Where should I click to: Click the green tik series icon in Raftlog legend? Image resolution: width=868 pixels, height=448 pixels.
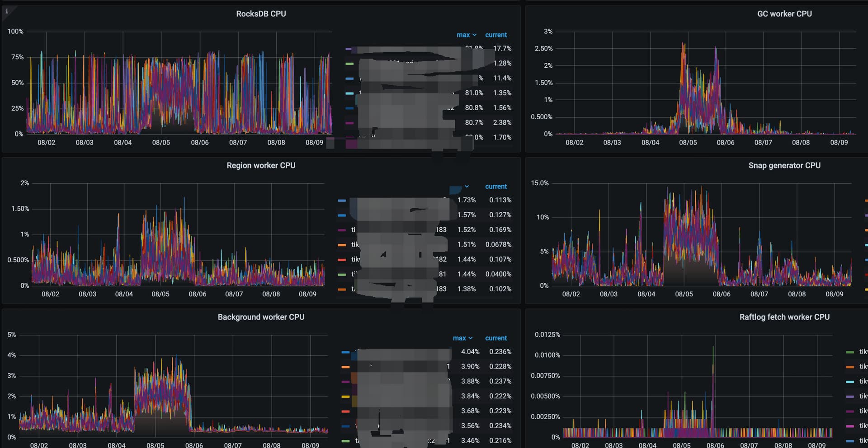coord(850,352)
